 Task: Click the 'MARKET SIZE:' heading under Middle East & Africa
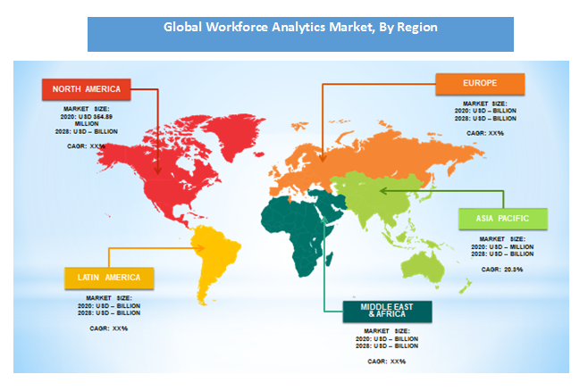[x=387, y=331]
